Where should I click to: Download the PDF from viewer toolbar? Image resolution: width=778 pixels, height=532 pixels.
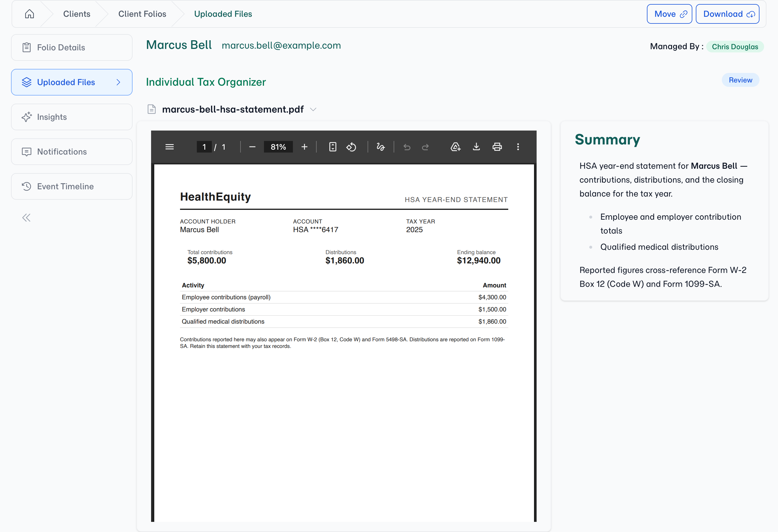point(476,147)
